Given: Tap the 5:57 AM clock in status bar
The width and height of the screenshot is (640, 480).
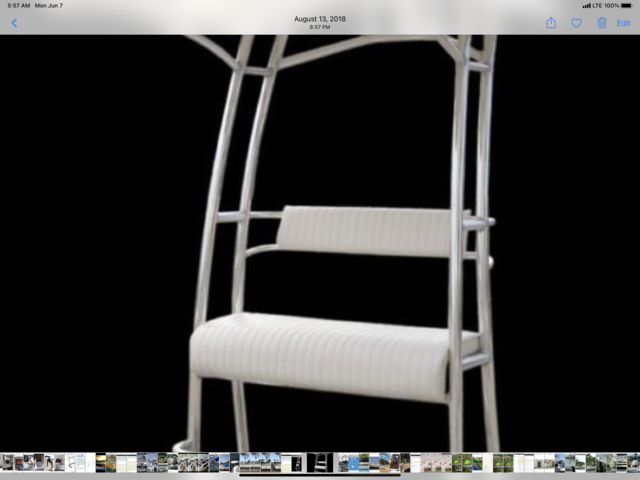Looking at the screenshot, I should [19, 6].
